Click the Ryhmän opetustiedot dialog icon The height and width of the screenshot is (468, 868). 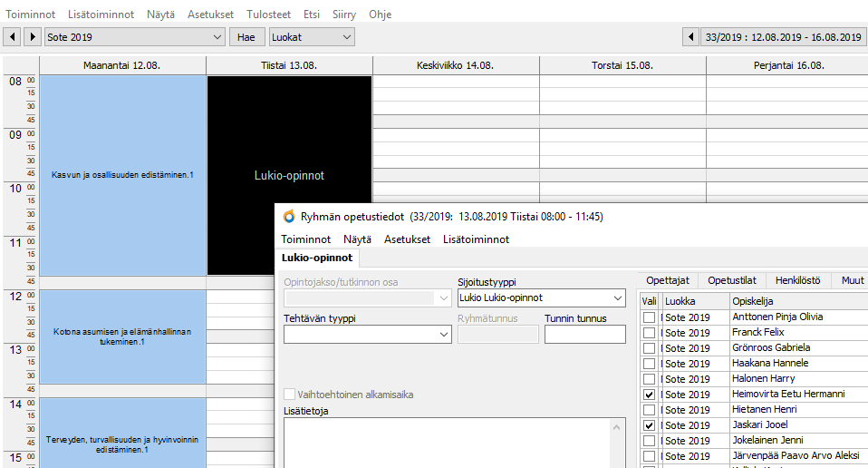coord(289,217)
